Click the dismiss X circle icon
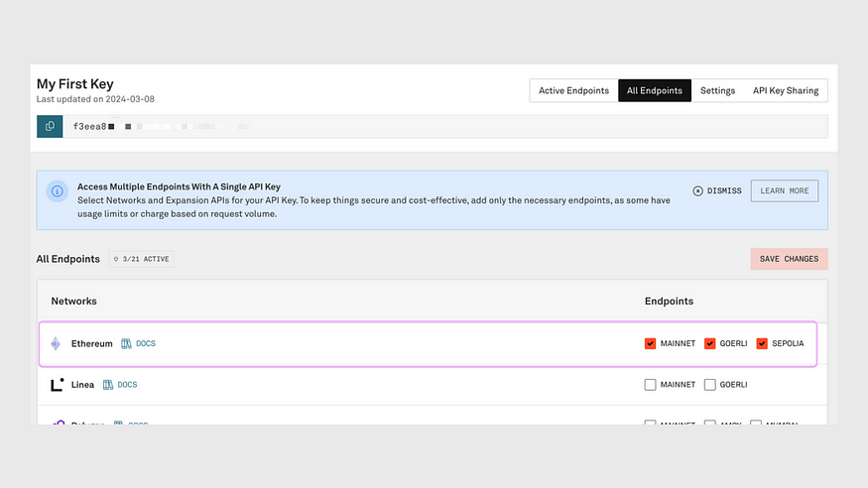 pyautogui.click(x=697, y=190)
